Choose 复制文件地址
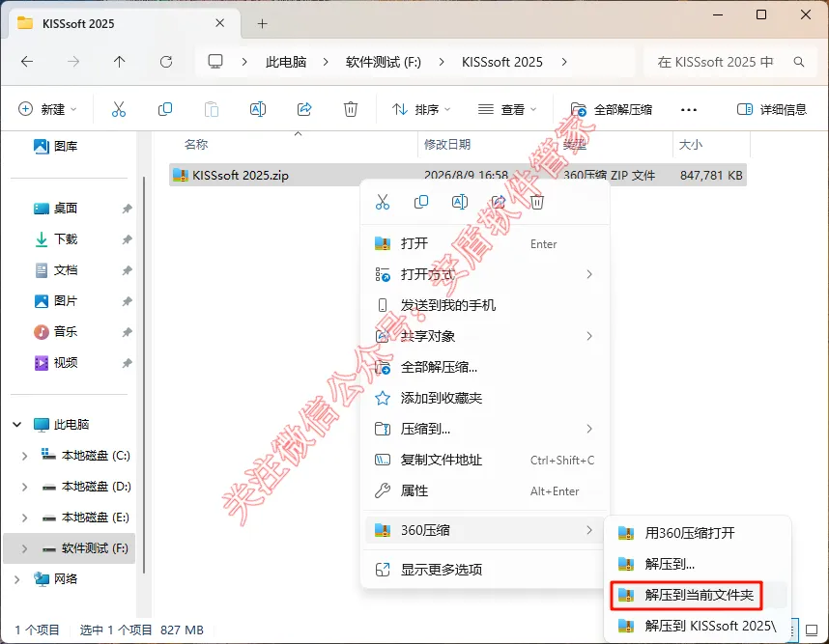Image resolution: width=829 pixels, height=644 pixels. pos(485,461)
